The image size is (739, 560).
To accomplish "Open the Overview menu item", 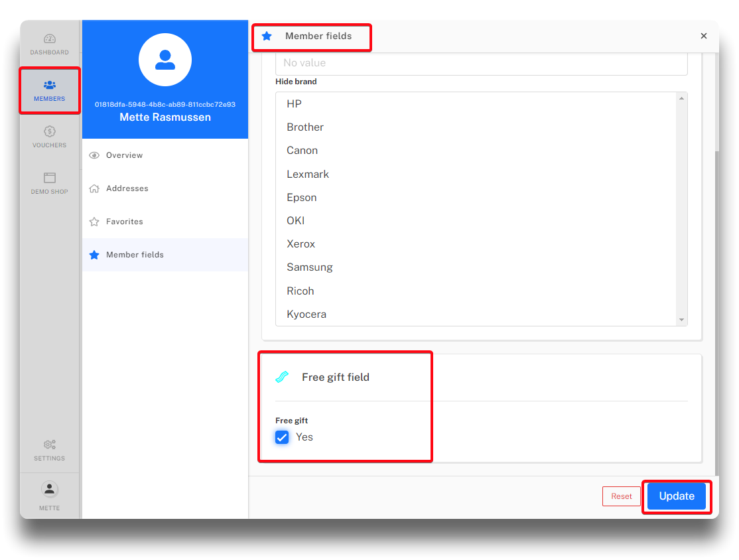I will [x=124, y=155].
